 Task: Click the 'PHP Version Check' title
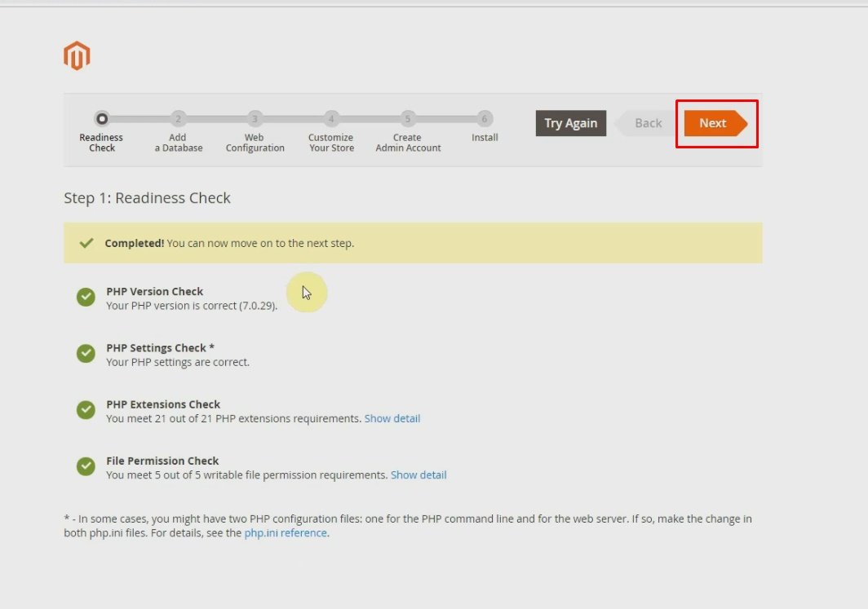coord(154,292)
